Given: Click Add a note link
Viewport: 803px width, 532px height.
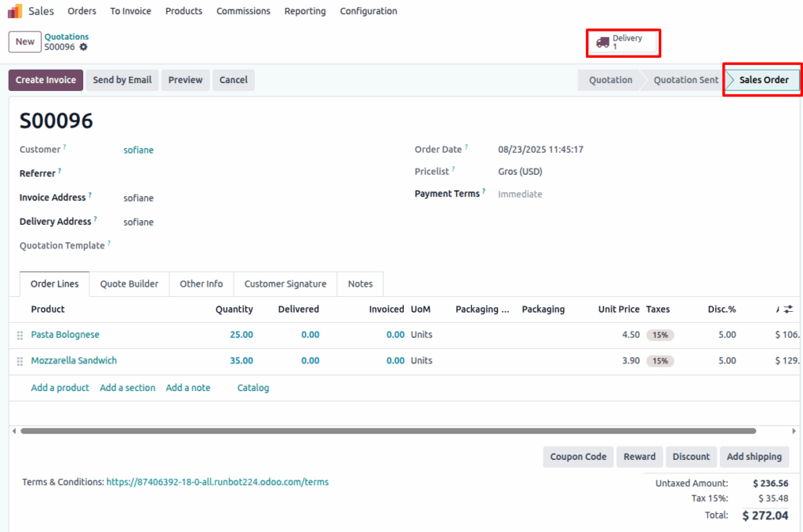Looking at the screenshot, I should tap(188, 388).
